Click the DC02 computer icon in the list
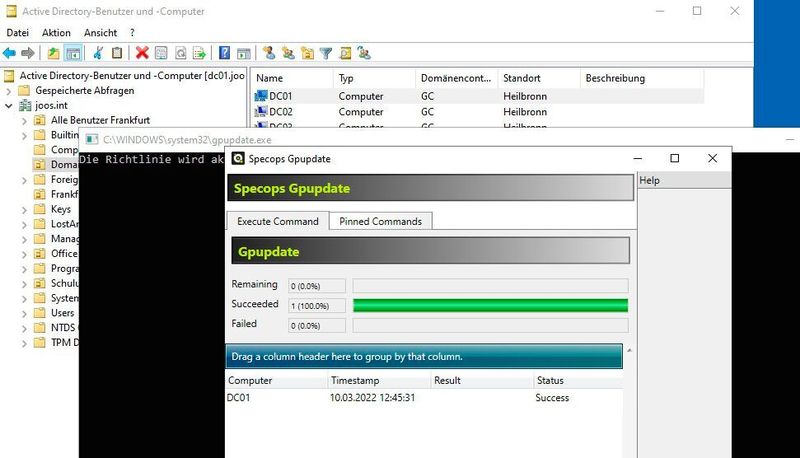This screenshot has width=800, height=458. click(x=261, y=111)
